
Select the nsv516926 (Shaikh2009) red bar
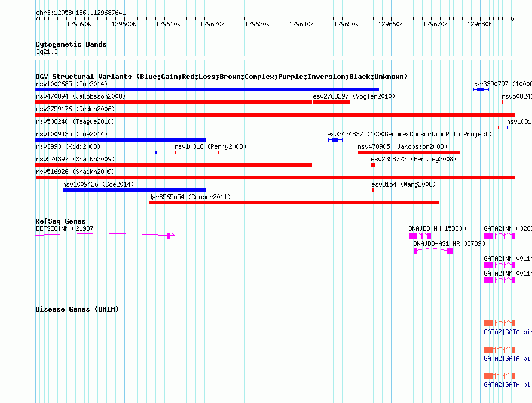pos(275,178)
